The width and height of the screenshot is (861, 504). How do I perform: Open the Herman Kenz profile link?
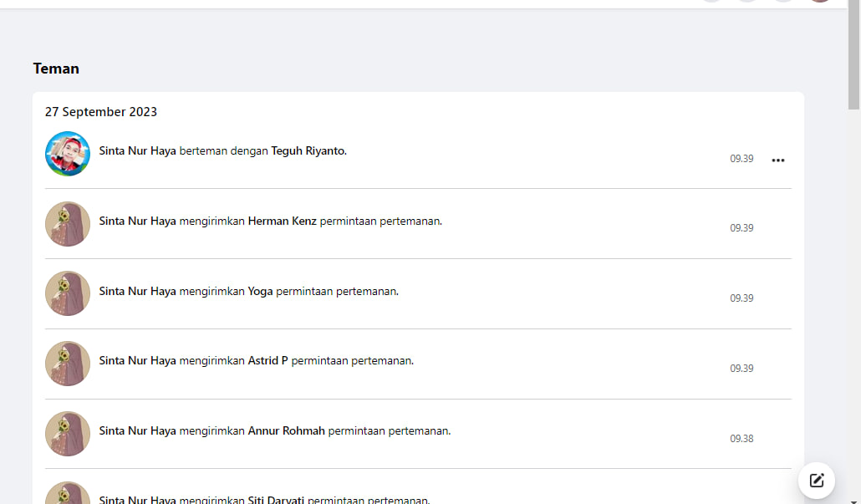click(x=283, y=221)
